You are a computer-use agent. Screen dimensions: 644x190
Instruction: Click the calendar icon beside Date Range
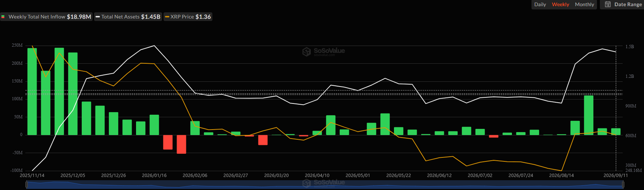click(x=608, y=4)
